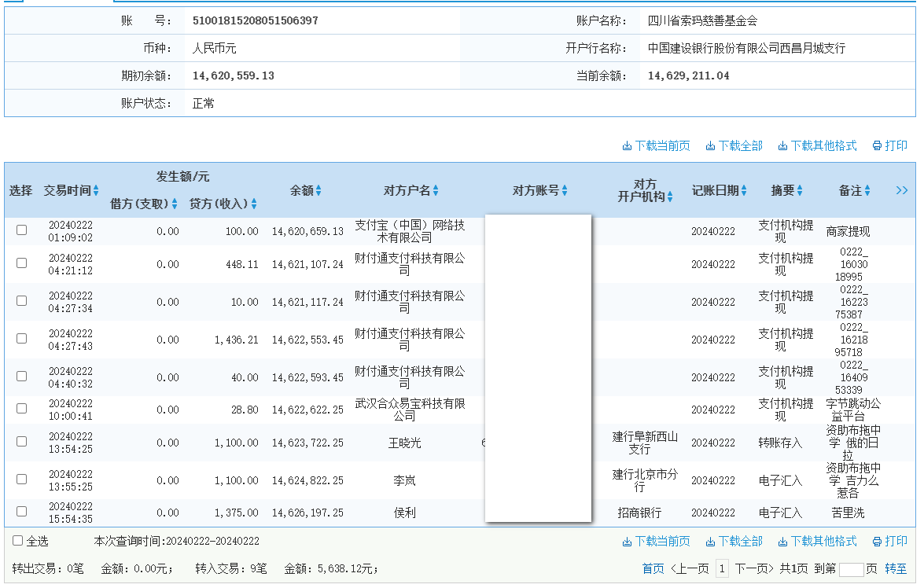This screenshot has height=588, width=924.
Task: Sort by 借方(支取) column arrows
Action: pos(175,204)
